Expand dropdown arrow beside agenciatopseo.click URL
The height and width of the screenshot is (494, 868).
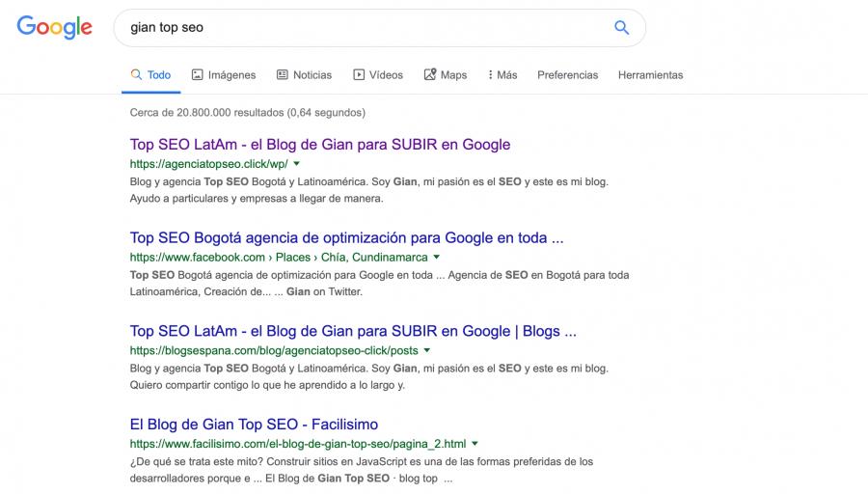click(x=297, y=164)
